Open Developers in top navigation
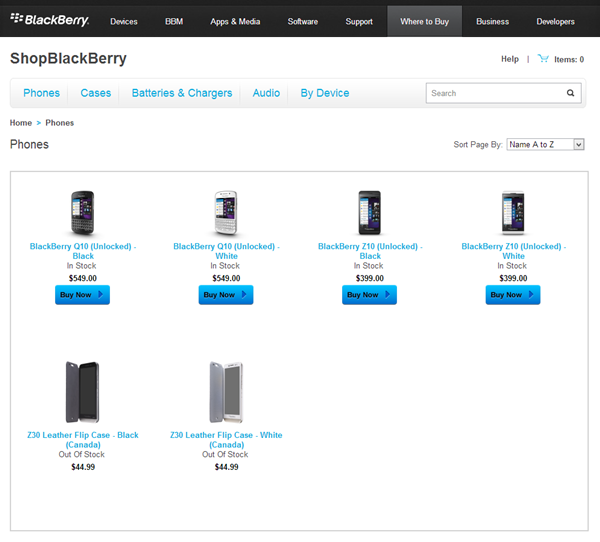This screenshot has width=600, height=542. (555, 21)
